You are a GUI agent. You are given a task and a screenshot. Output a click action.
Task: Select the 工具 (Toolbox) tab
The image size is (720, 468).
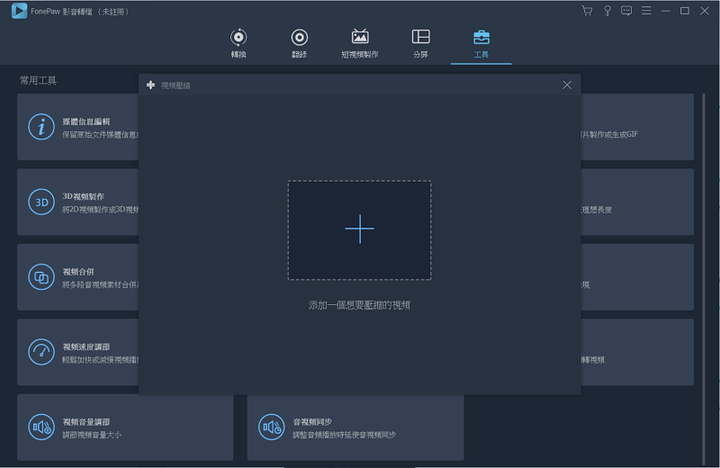pyautogui.click(x=481, y=44)
